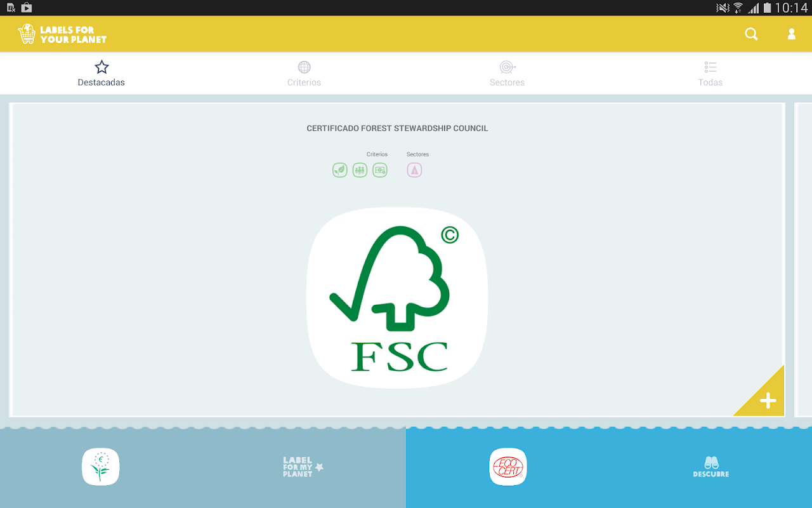812x508 pixels.
Task: Open the search magnifier icon
Action: (x=751, y=34)
